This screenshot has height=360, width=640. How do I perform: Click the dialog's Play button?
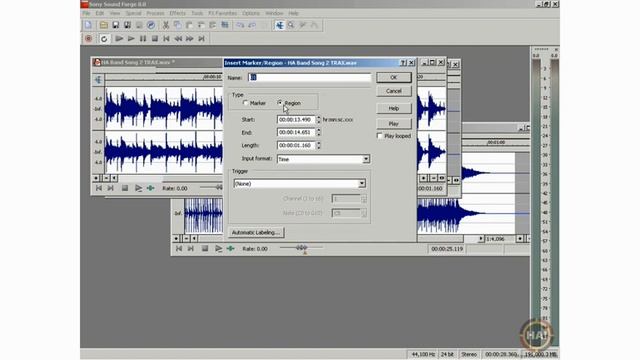pyautogui.click(x=393, y=123)
